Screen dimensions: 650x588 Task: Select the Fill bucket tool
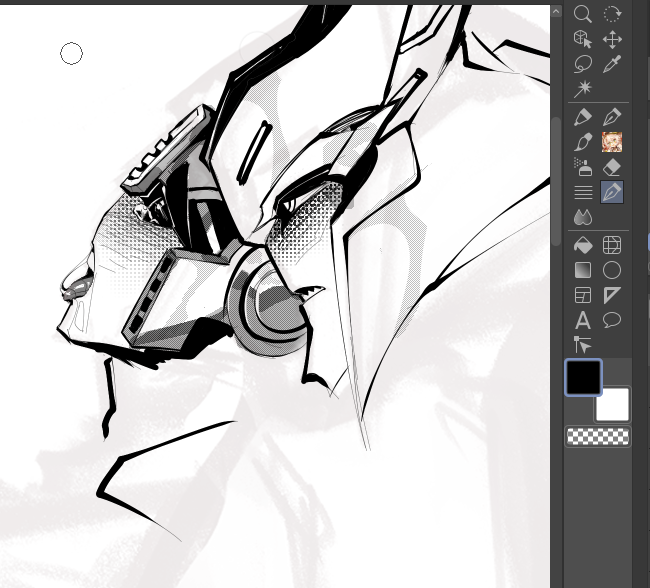point(583,245)
